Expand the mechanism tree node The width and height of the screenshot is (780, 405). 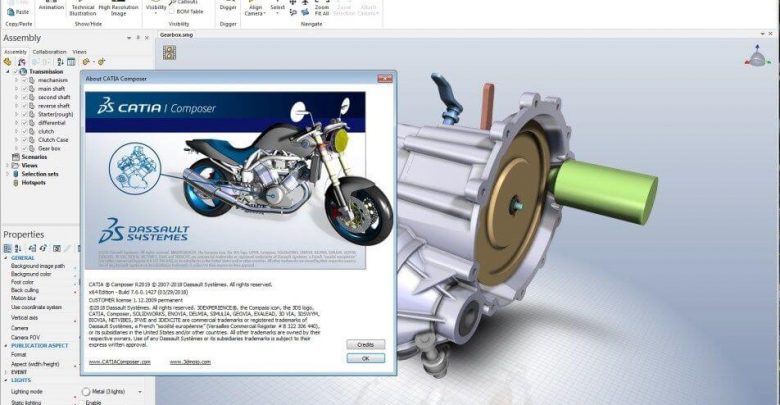pyautogui.click(x=16, y=80)
